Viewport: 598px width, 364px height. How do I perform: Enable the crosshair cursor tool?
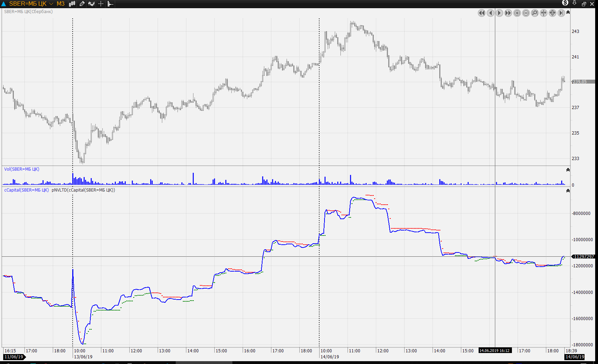[101, 4]
